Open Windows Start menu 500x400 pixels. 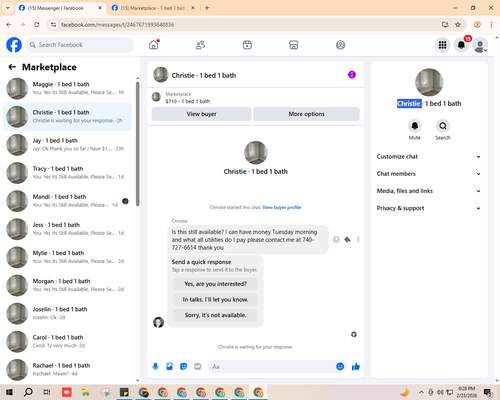(9, 392)
